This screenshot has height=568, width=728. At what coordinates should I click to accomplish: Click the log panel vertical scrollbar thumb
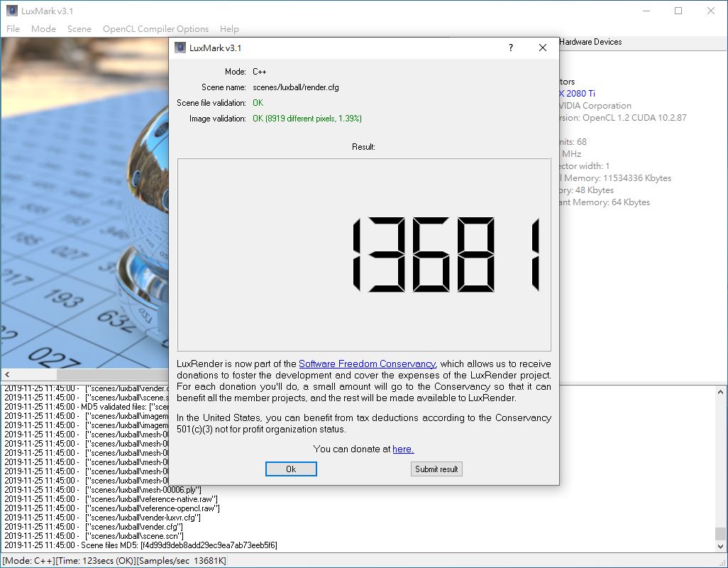[720, 534]
